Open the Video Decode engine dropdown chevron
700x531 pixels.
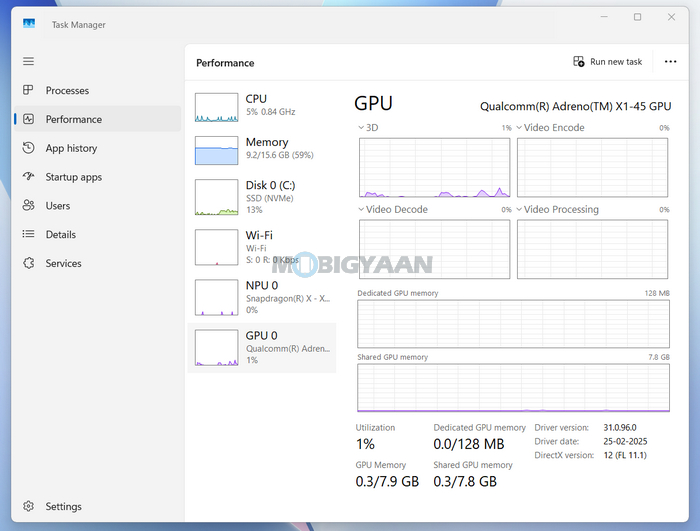361,209
